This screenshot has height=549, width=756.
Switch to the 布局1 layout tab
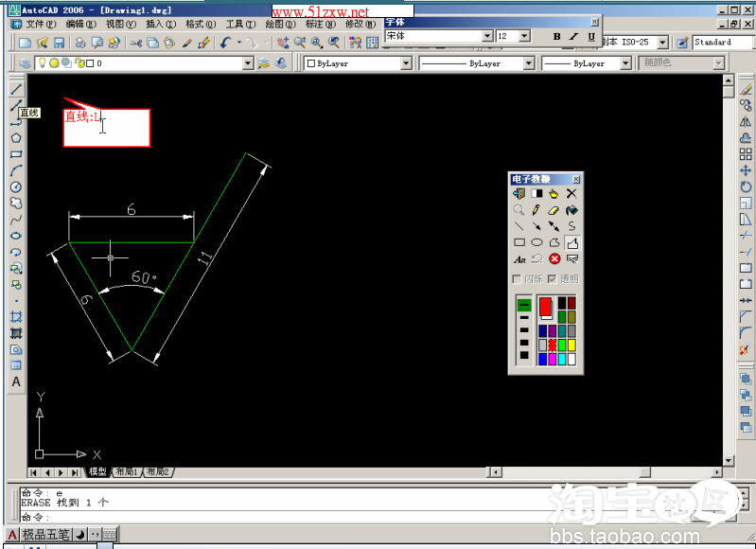[x=126, y=471]
